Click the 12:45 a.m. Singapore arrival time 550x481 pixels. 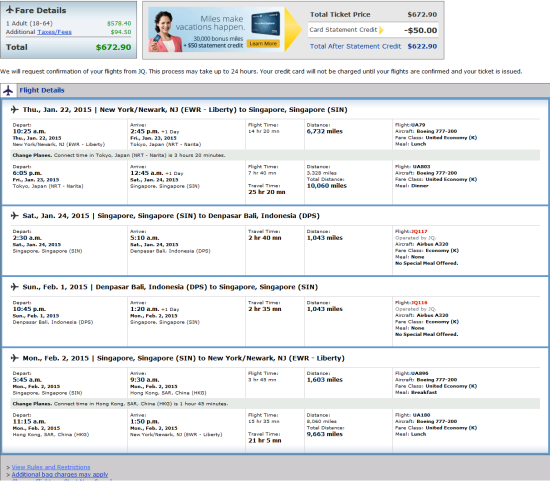146,173
